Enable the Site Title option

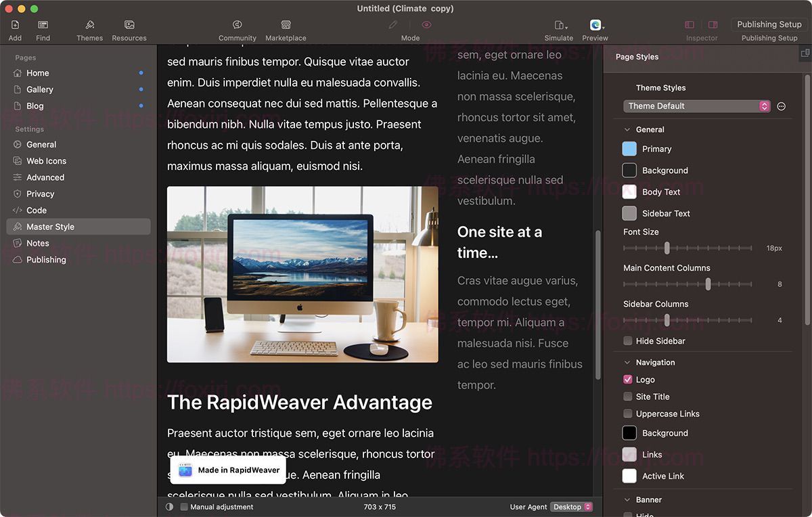[627, 397]
